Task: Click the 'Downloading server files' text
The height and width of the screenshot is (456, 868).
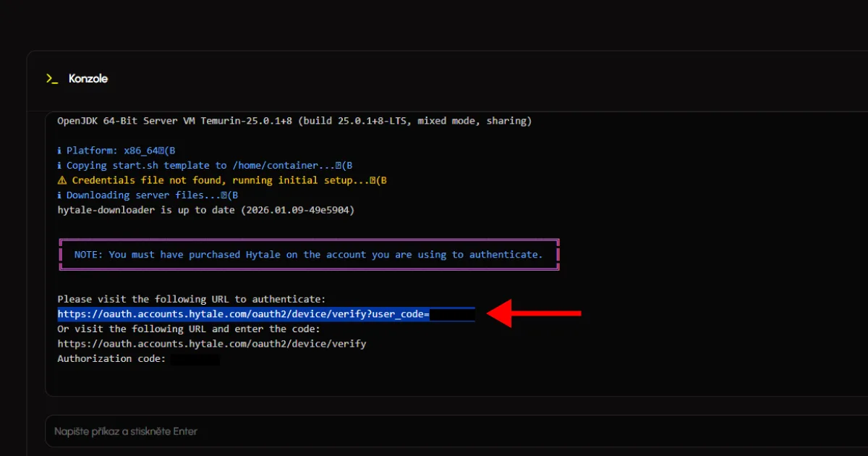Action: point(143,195)
